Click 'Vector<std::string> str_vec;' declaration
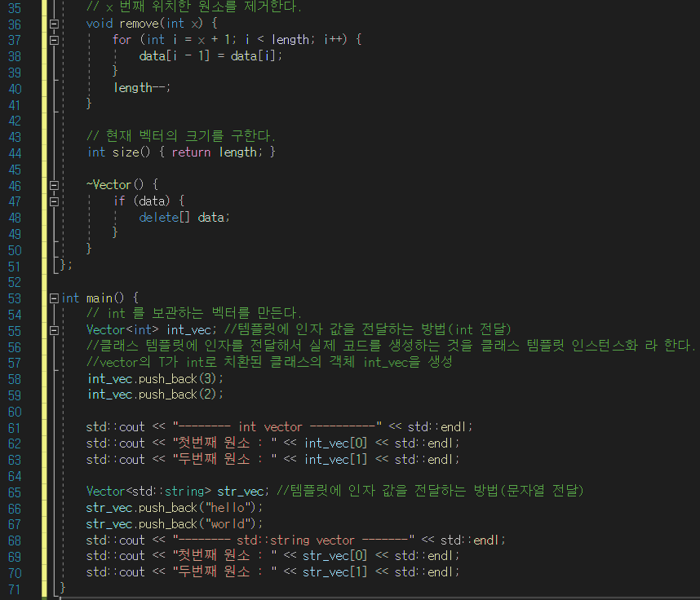The width and height of the screenshot is (700, 600). 178,491
